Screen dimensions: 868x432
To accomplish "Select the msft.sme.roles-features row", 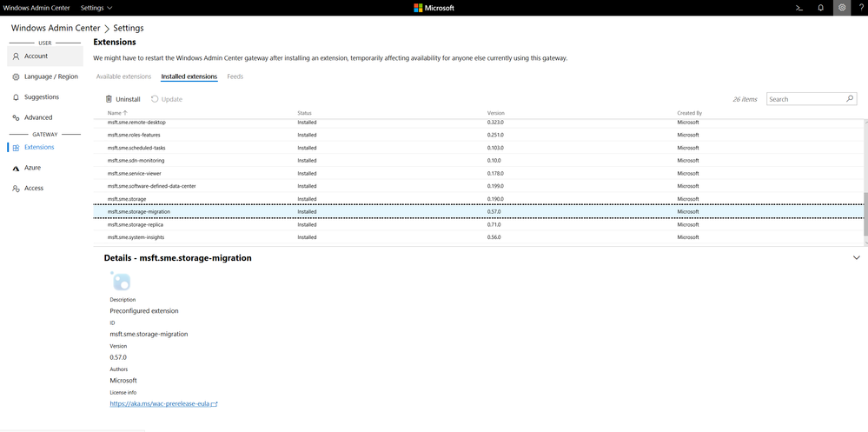I will click(478, 135).
